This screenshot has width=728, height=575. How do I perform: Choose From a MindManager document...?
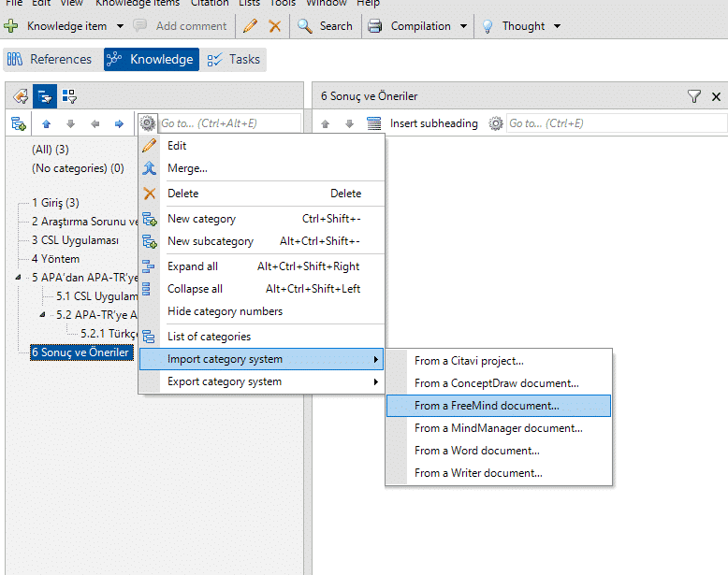click(x=499, y=428)
